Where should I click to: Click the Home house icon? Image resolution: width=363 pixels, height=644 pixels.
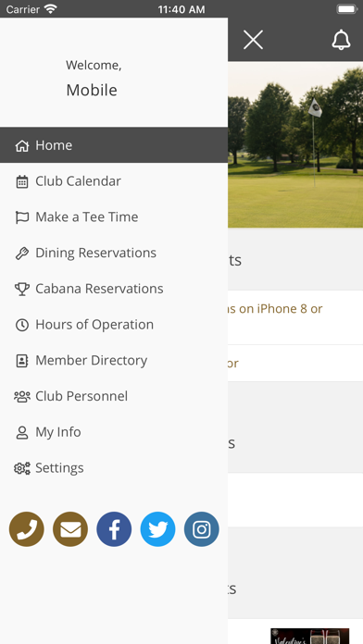22,145
